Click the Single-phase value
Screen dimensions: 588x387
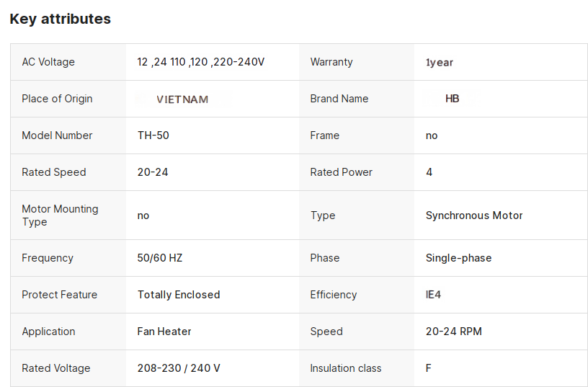click(459, 258)
